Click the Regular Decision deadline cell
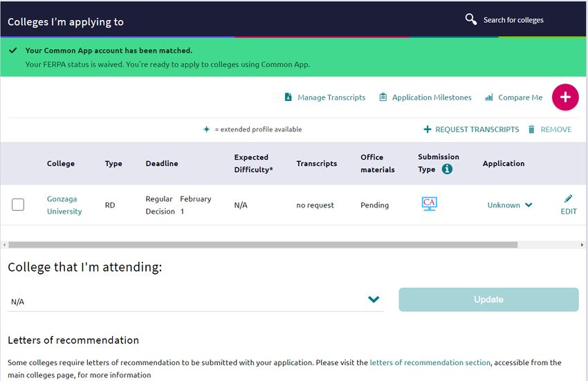Viewport: 588px width, 381px height. pyautogui.click(x=178, y=205)
